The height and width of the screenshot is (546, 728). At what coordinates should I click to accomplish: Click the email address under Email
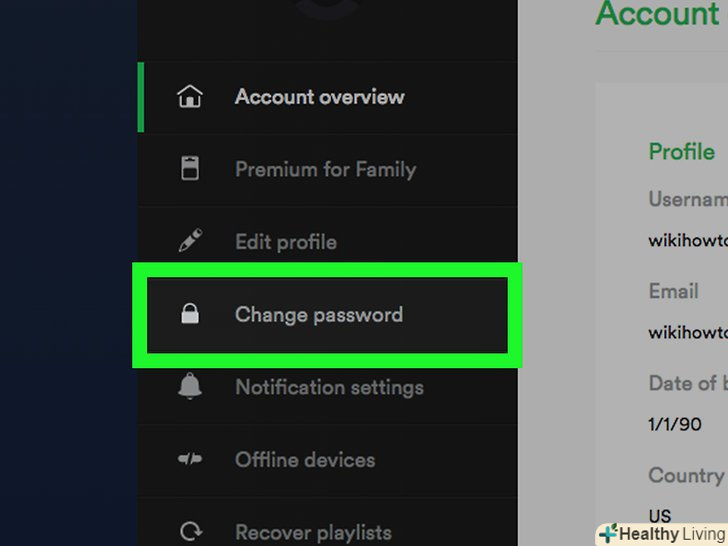click(688, 332)
